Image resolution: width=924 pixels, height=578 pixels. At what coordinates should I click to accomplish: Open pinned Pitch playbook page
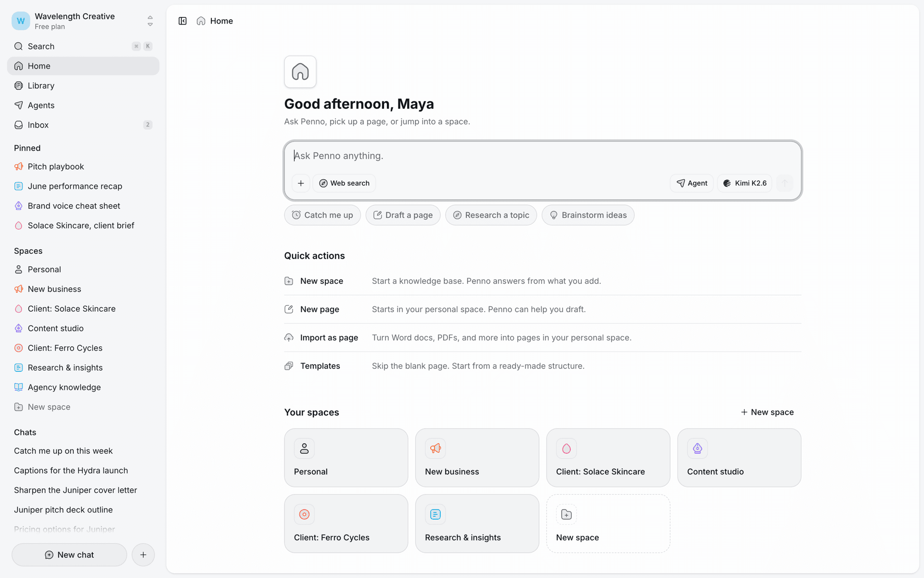coord(83,167)
